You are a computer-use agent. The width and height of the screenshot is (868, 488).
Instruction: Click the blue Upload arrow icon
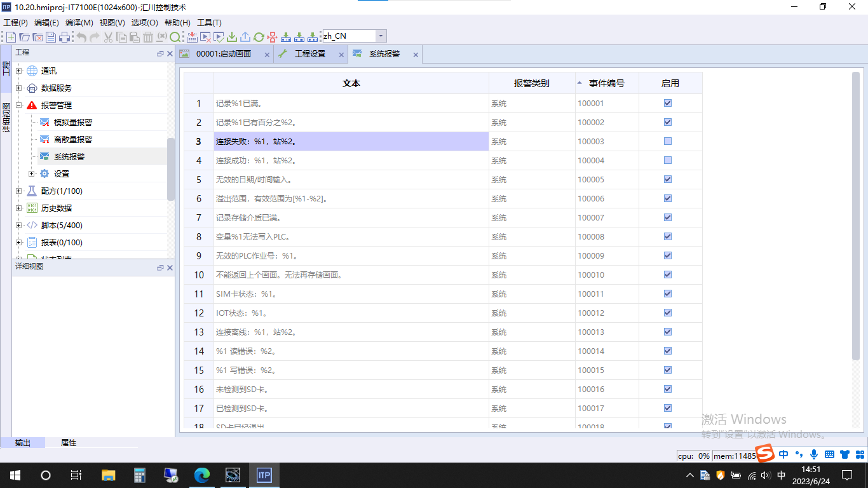[x=245, y=37]
